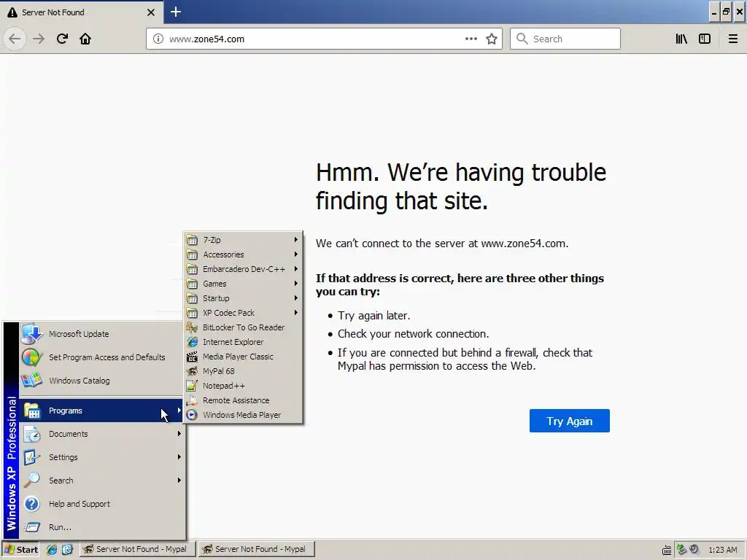Close the Server Not Found tab

pos(151,12)
